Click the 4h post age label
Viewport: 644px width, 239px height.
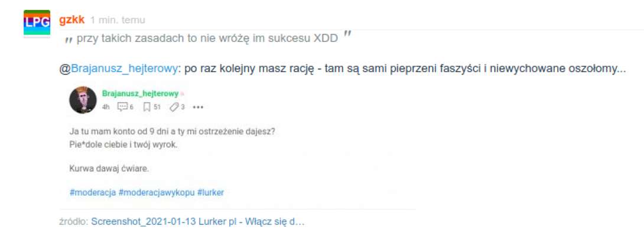[106, 107]
